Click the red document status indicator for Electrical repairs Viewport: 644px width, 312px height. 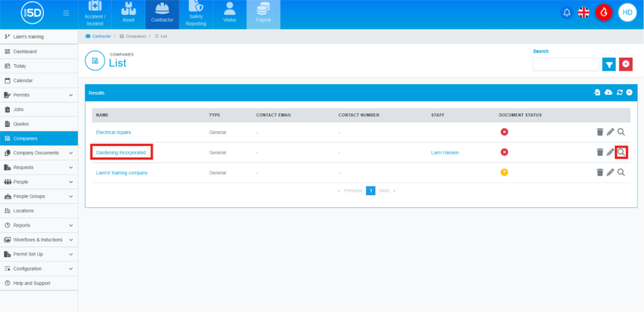(504, 132)
